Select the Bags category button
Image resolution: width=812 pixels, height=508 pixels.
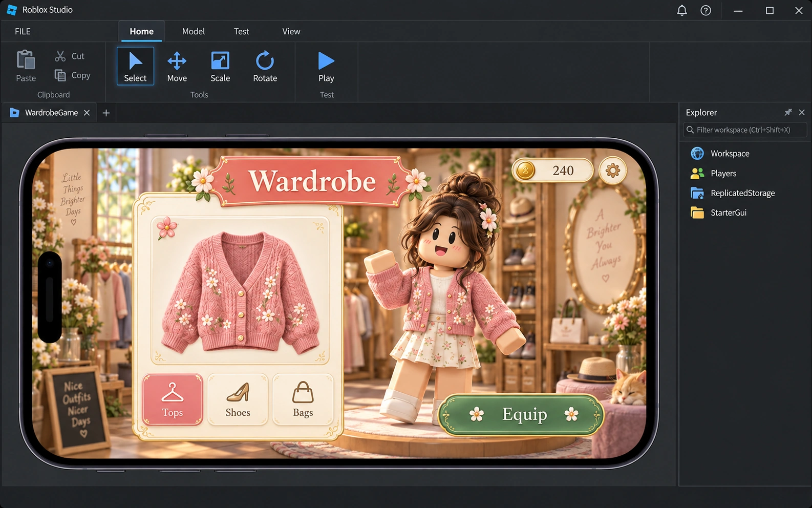coord(303,399)
